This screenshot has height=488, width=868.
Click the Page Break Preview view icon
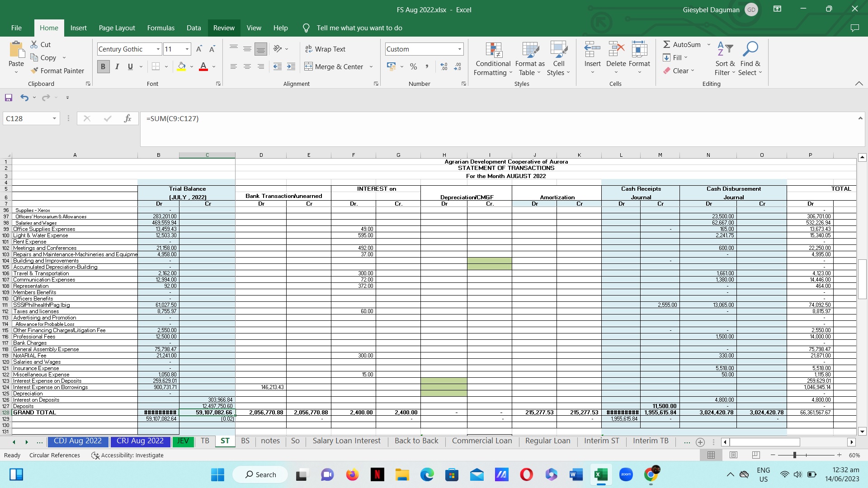pos(756,455)
